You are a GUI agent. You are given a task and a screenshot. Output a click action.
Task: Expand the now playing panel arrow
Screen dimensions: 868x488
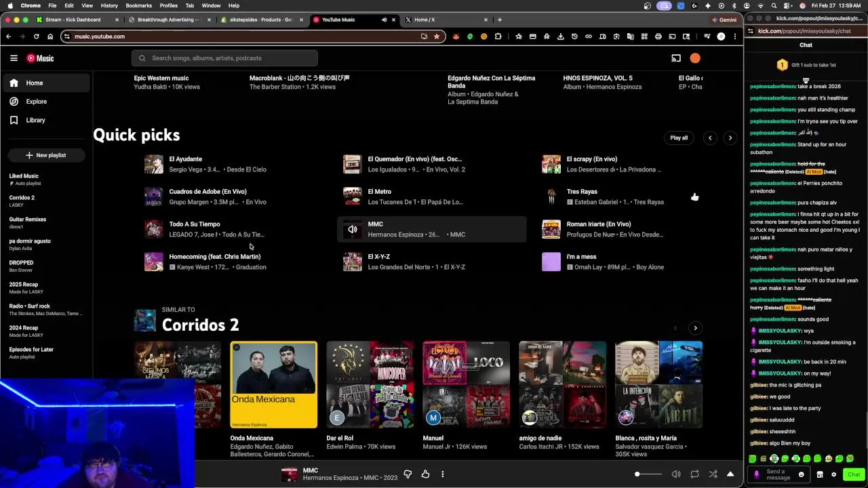[x=730, y=474]
